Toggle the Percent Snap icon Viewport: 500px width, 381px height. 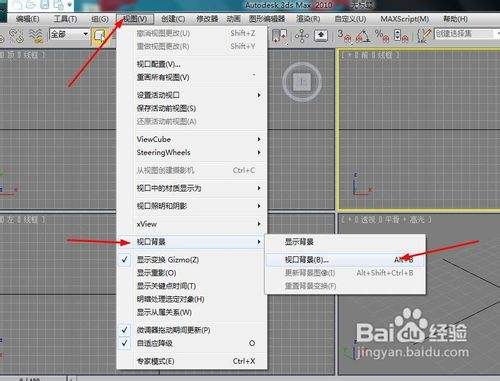click(x=382, y=35)
